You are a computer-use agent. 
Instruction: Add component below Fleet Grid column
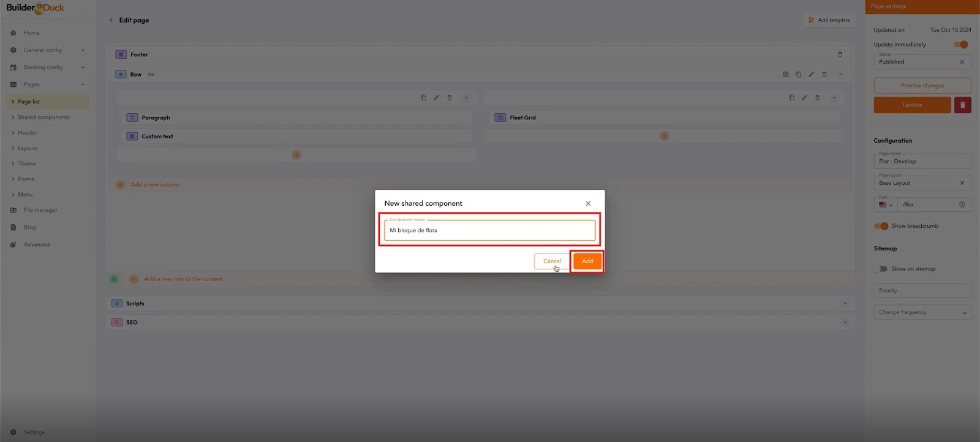[664, 136]
